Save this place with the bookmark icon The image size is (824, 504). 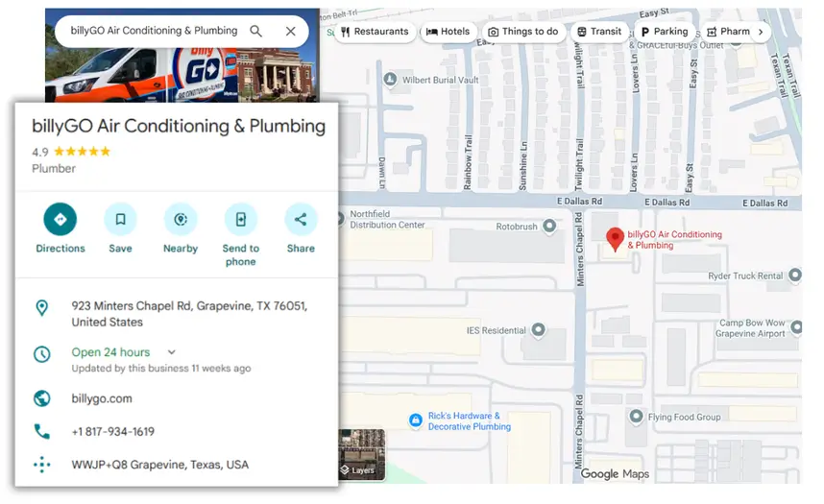click(120, 219)
